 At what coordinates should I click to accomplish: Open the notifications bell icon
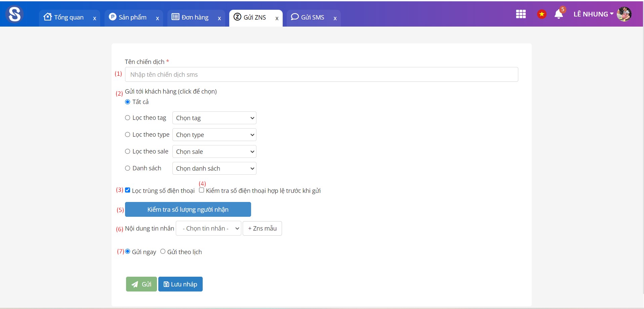pos(559,14)
